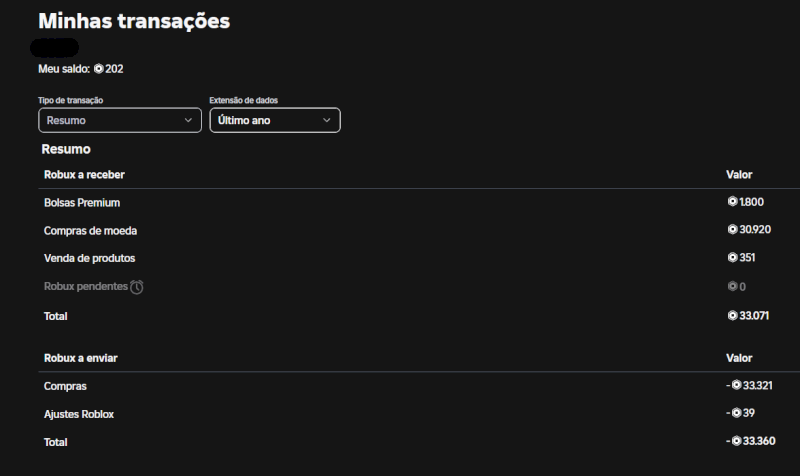Image resolution: width=800 pixels, height=476 pixels.
Task: Click the chevron arrow in the Resumo dropdown
Action: tap(188, 120)
